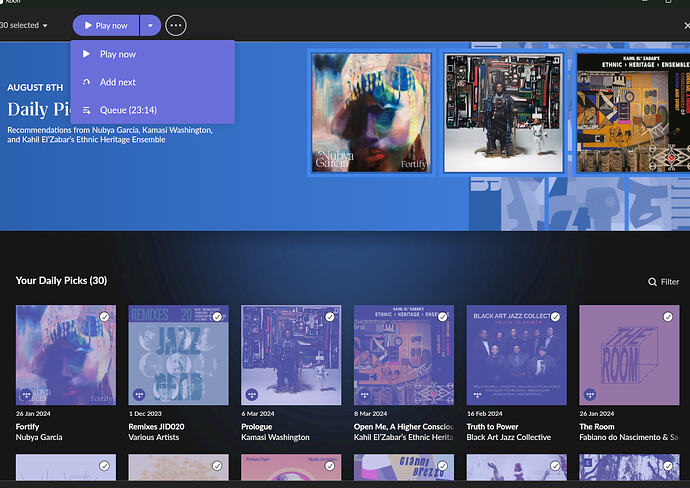This screenshot has width=690, height=488.
Task: Click the 16 Feb 2024 release date
Action: (484, 414)
